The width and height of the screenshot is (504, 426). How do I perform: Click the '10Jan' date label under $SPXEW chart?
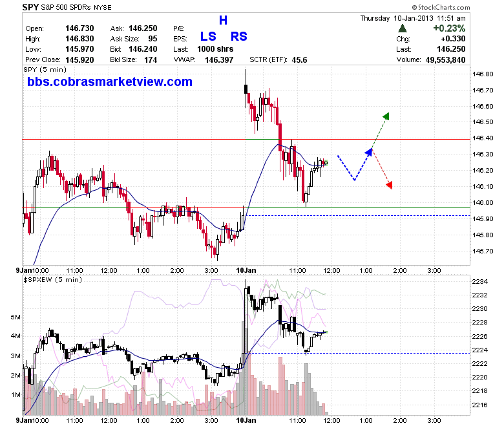coord(246,420)
